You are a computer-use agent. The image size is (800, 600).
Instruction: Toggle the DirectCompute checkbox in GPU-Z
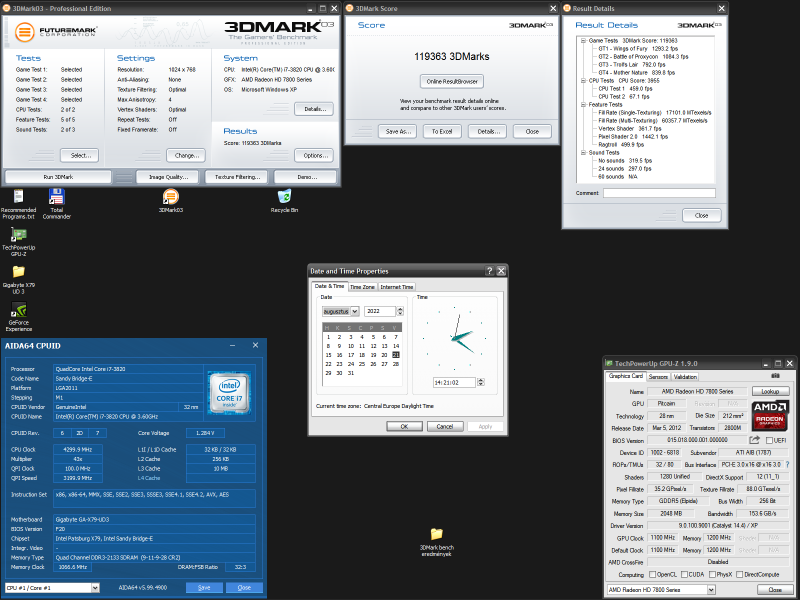[x=739, y=574]
